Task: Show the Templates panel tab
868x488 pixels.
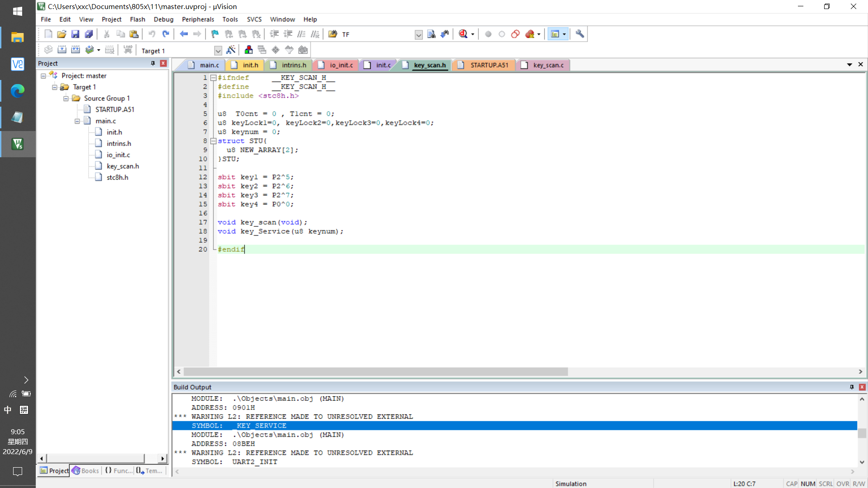Action: pyautogui.click(x=149, y=471)
